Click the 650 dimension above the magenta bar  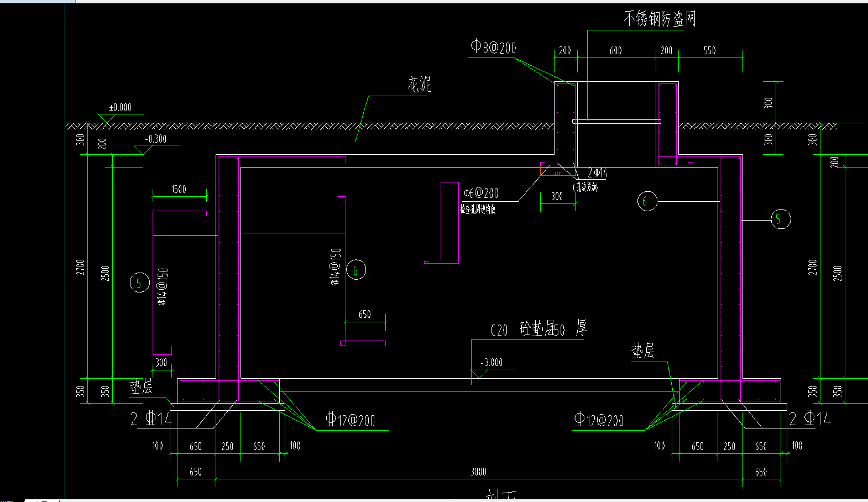click(365, 315)
